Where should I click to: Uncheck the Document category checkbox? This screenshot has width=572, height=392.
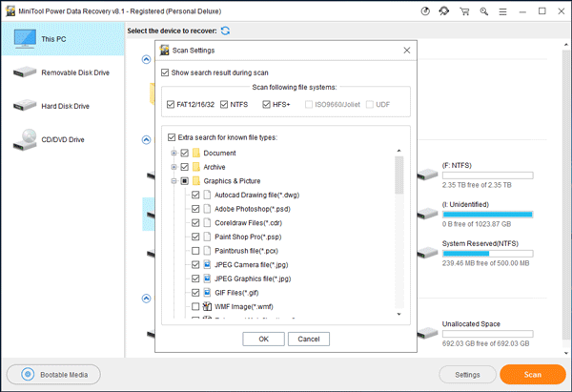185,153
